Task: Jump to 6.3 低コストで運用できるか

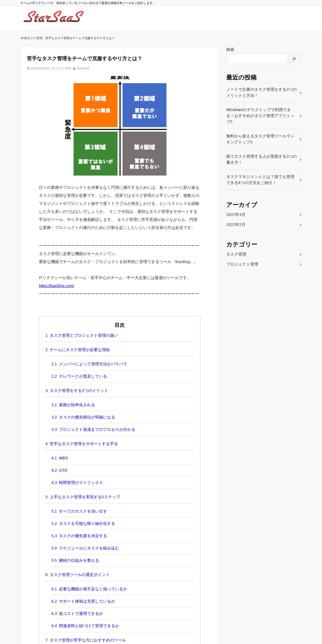Action: (77, 614)
